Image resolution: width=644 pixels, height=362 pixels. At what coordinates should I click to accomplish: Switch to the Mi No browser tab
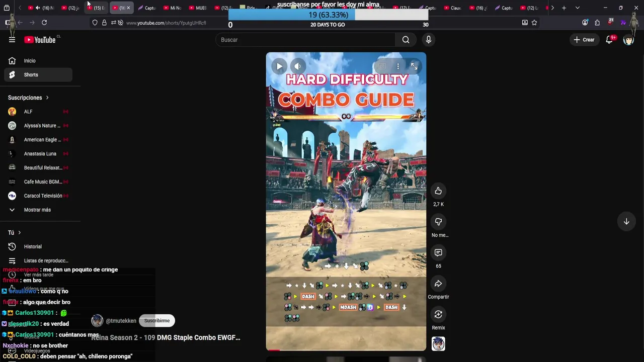pos(173,8)
